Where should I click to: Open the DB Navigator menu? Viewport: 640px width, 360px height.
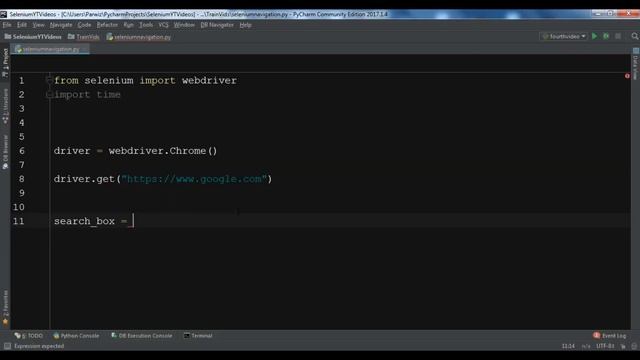(x=217, y=25)
